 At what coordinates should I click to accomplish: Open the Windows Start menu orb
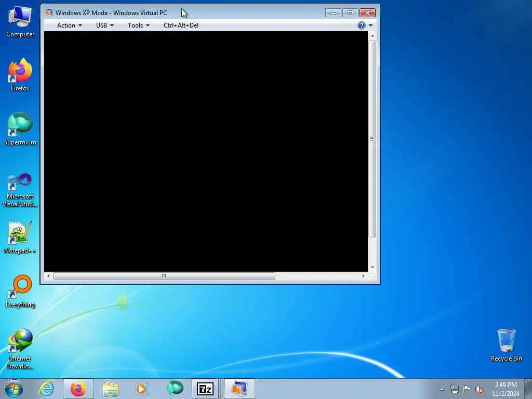point(14,389)
